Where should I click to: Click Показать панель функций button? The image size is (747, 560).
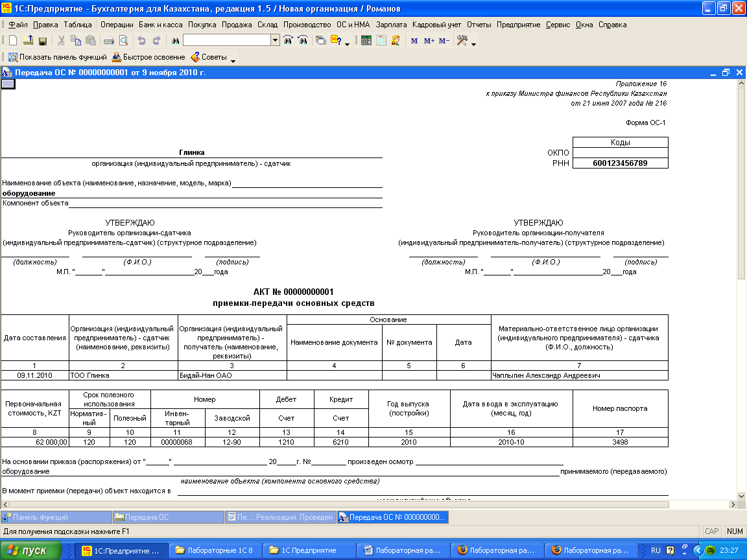(x=58, y=57)
